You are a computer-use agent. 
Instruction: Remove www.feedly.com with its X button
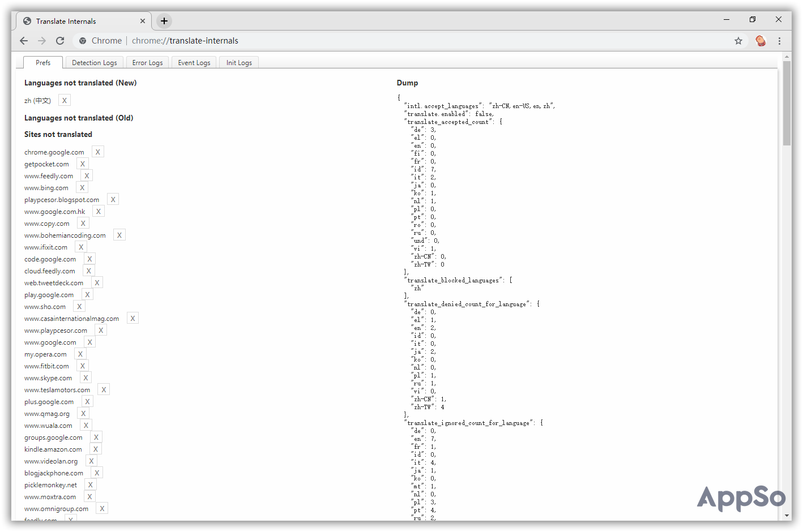tap(87, 176)
